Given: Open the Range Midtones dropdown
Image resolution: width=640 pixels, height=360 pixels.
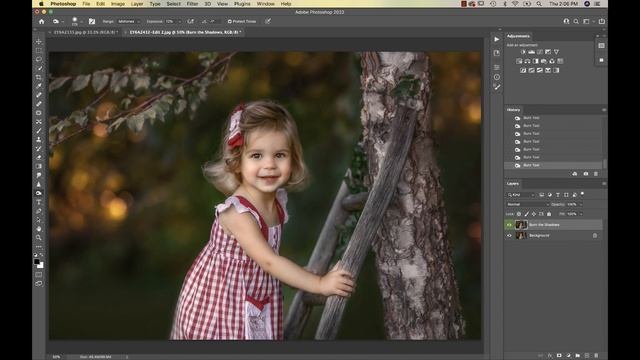Looking at the screenshot, I should pyautogui.click(x=128, y=21).
